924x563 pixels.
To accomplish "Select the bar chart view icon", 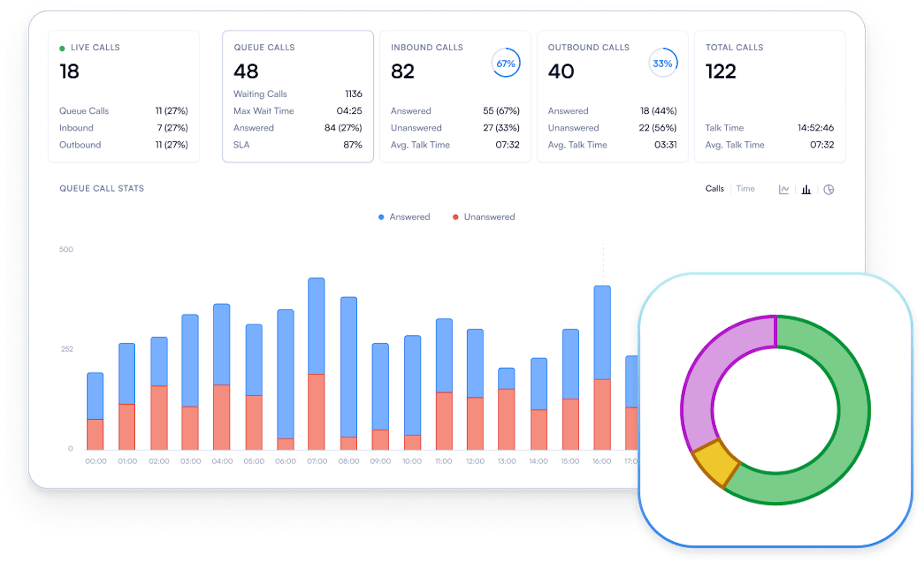I will coord(806,190).
